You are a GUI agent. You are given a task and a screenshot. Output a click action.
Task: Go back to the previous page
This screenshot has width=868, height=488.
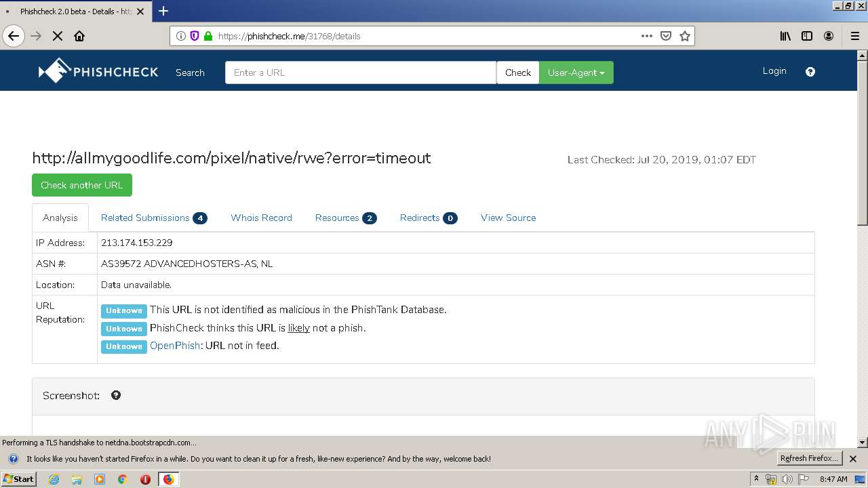14,36
